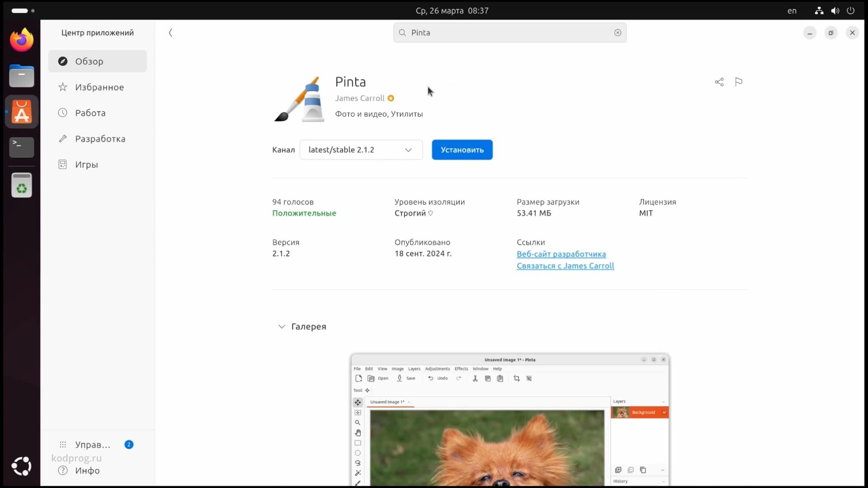The image size is (868, 488).
Task: Click the Pinta app title heading
Action: click(350, 82)
